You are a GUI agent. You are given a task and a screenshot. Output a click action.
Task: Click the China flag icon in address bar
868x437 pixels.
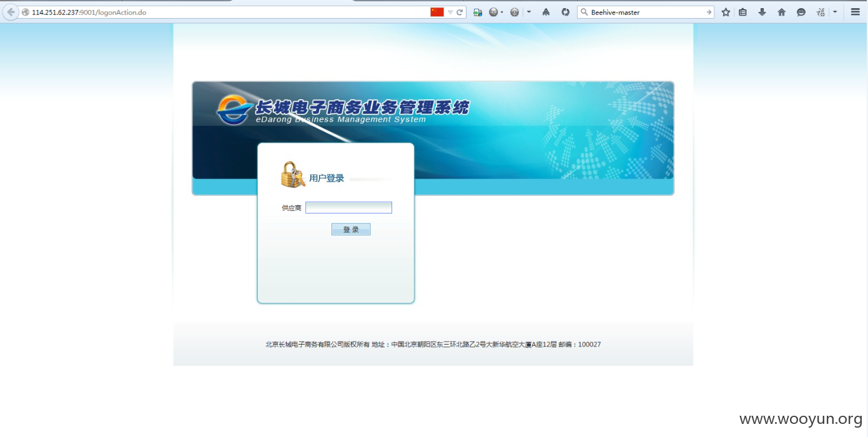click(437, 12)
